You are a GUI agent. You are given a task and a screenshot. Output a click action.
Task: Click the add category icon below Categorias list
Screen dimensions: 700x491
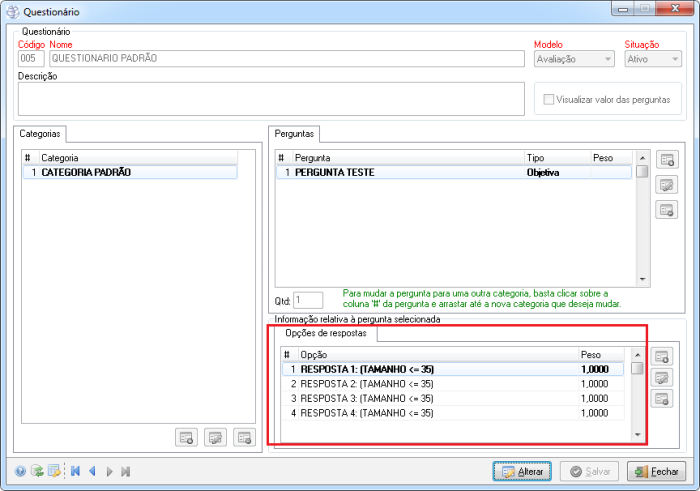tap(186, 437)
